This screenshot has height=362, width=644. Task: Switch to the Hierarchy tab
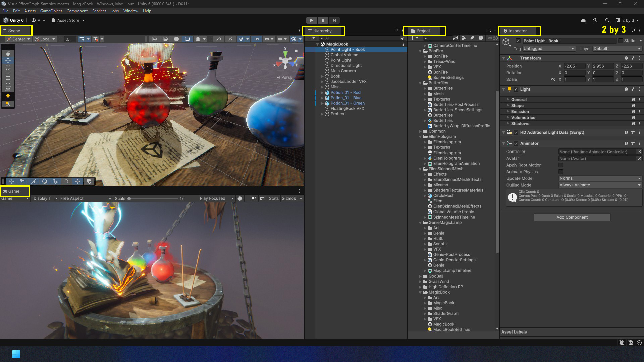tap(322, 31)
